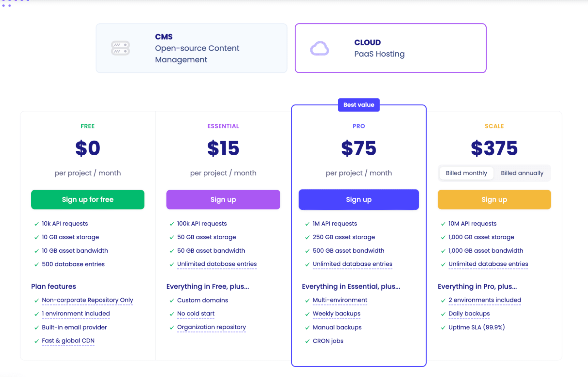Click the checkmark beside 1M API requests

pyautogui.click(x=307, y=224)
